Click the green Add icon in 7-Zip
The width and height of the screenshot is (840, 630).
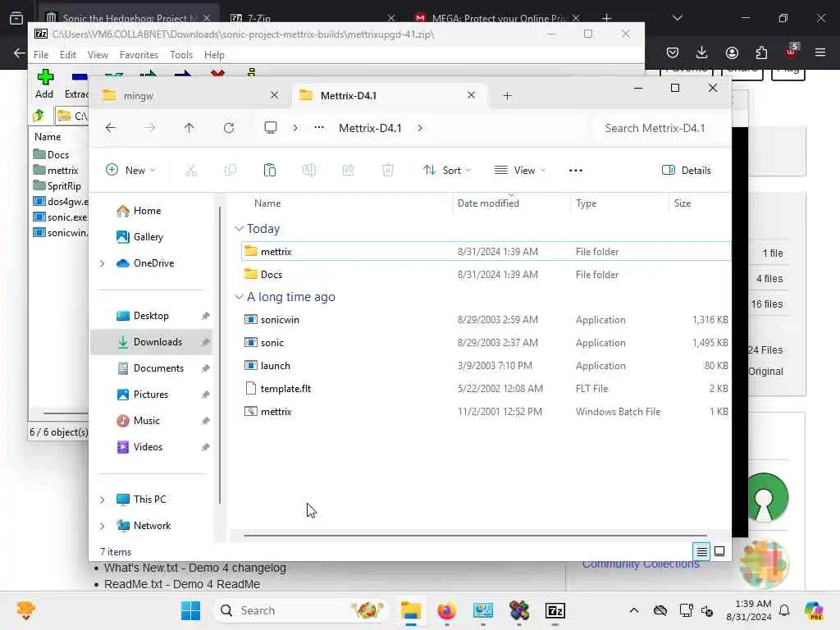45,77
